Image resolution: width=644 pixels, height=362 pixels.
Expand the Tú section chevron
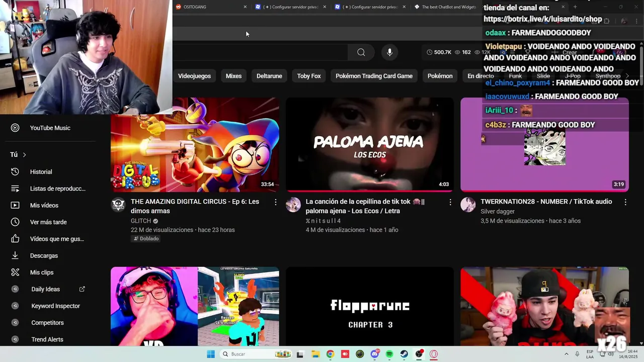(x=24, y=155)
